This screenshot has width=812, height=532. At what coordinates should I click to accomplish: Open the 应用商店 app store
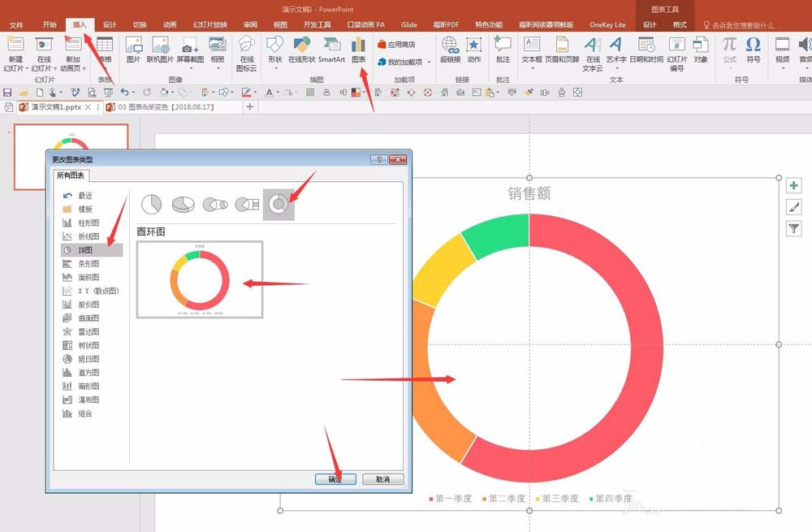[397, 45]
